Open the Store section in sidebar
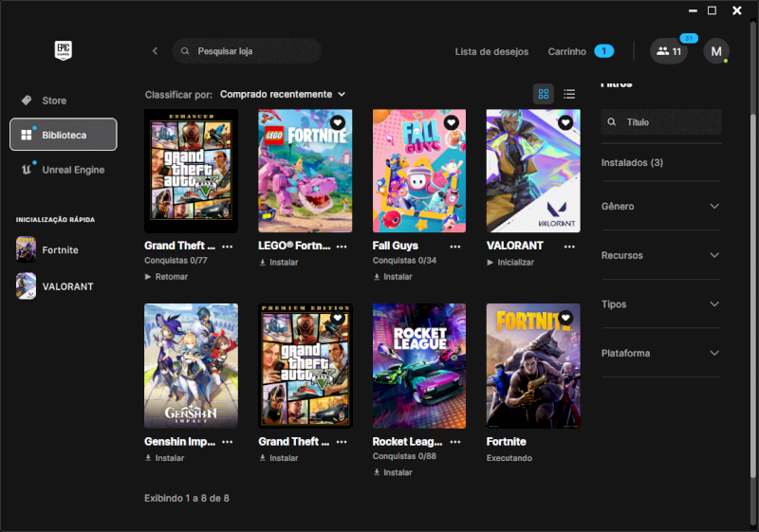This screenshot has height=532, width=759. [x=54, y=101]
